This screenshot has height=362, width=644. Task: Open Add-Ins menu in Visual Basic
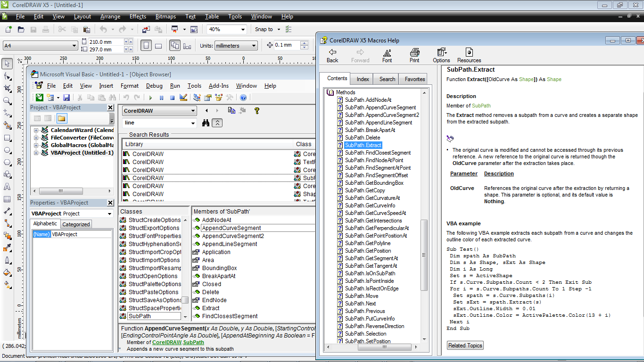tap(218, 86)
